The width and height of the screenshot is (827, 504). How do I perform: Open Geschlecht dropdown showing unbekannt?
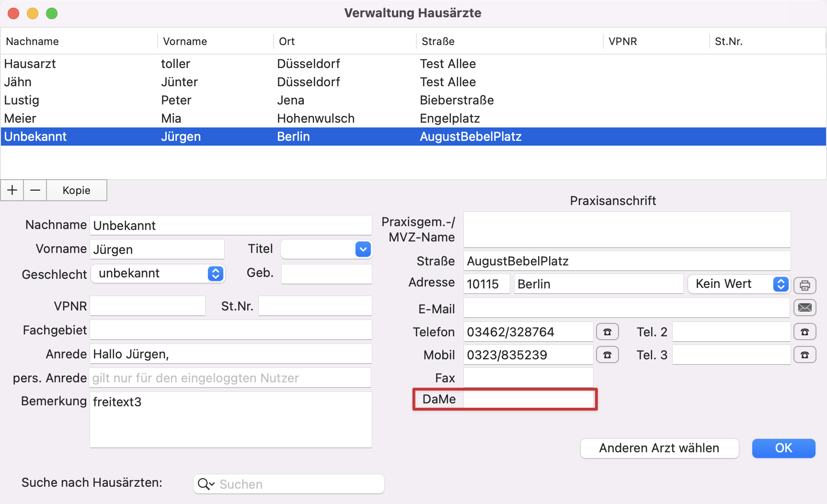point(158,274)
